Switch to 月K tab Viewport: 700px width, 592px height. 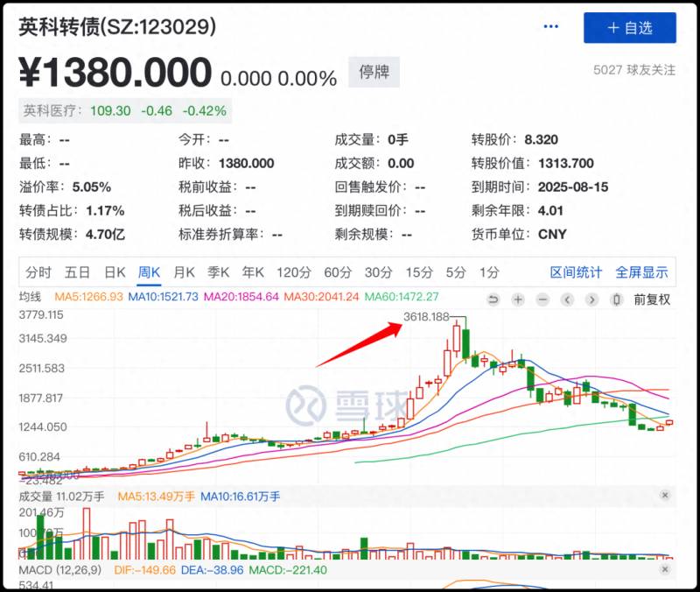coord(184,272)
